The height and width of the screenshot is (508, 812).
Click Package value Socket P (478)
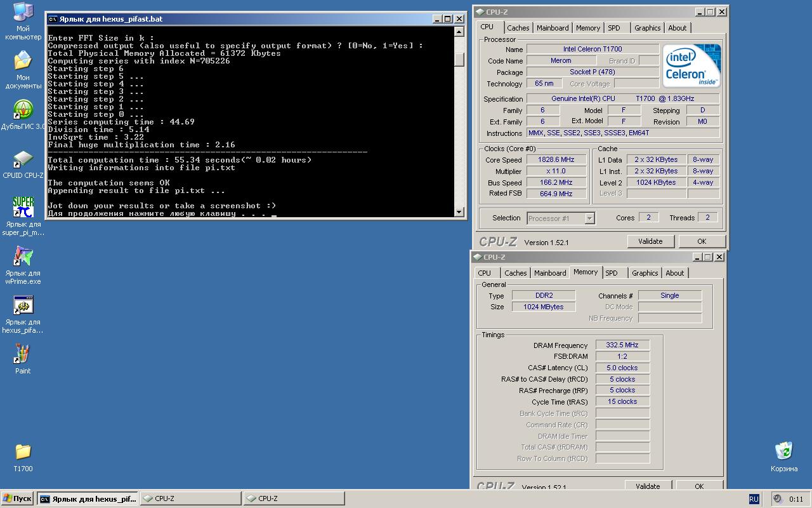(593, 72)
